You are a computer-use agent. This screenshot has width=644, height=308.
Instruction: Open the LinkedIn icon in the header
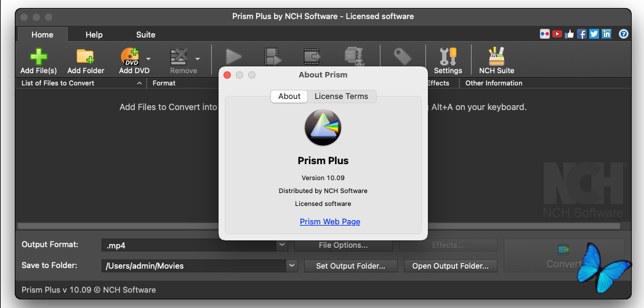[606, 34]
